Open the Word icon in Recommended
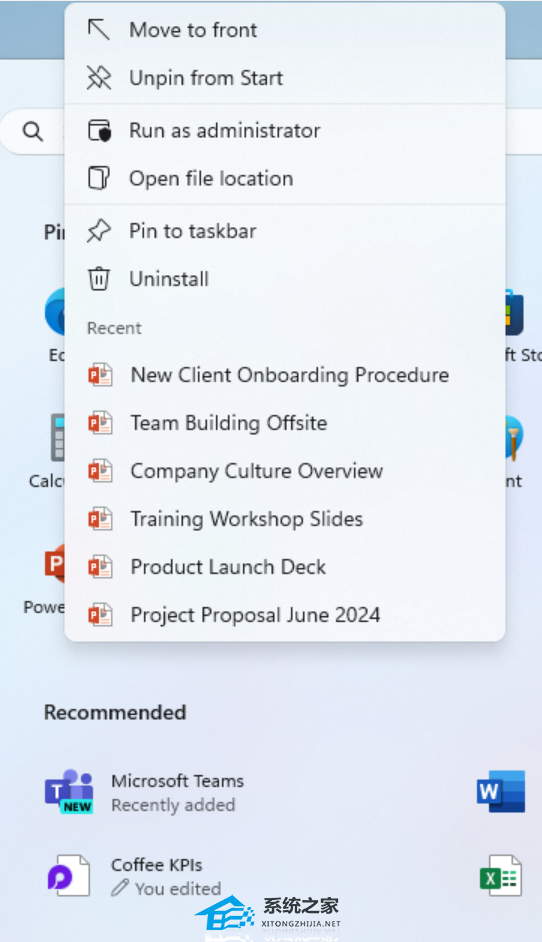Viewport: 542px width, 942px height. tap(501, 791)
